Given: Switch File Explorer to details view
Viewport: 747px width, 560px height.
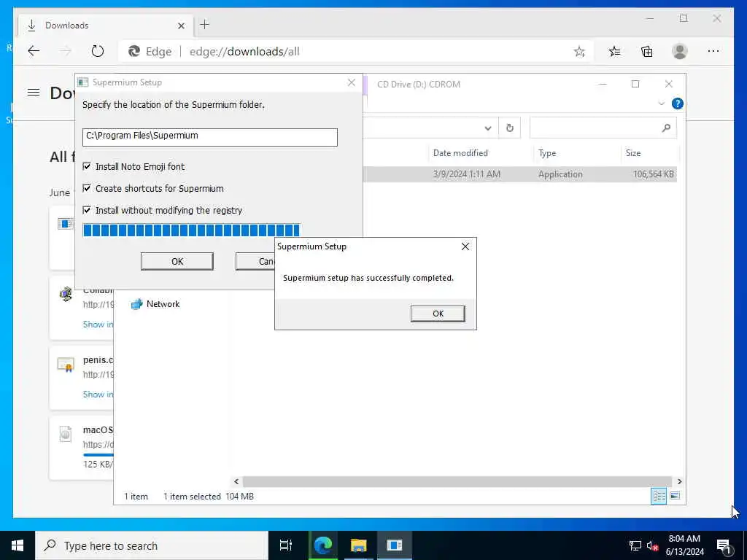Looking at the screenshot, I should (659, 496).
